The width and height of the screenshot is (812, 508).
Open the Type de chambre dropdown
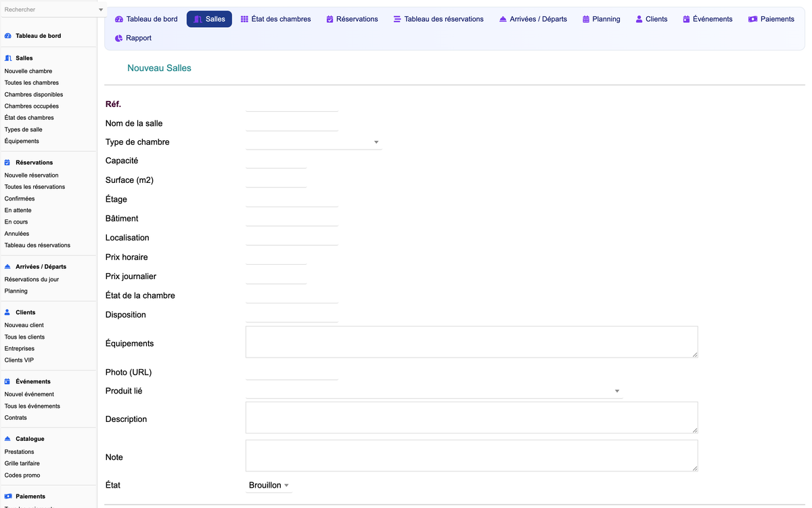point(314,142)
